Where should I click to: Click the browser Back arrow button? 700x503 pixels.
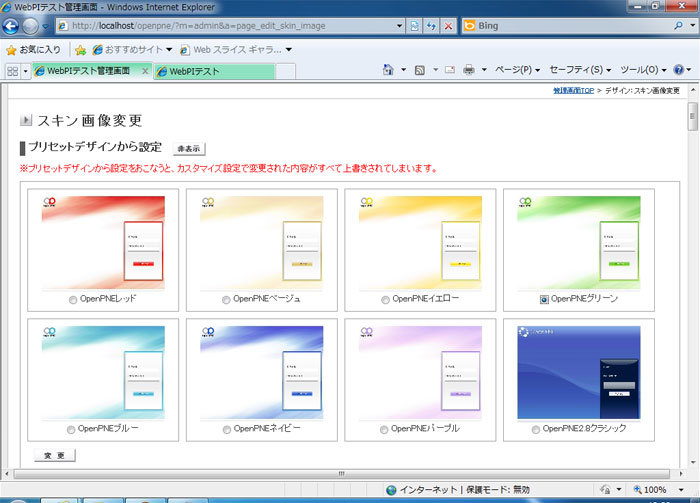[11, 26]
